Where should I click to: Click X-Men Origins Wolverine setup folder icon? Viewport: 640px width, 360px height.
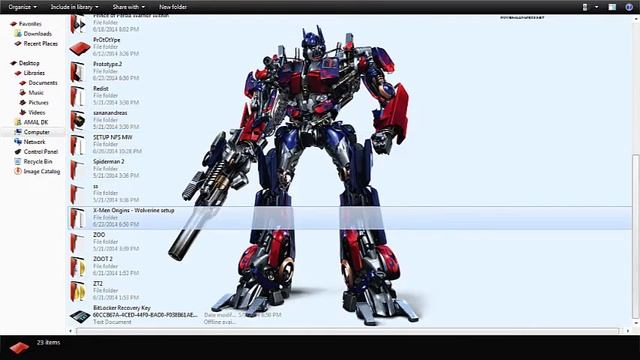78,218
